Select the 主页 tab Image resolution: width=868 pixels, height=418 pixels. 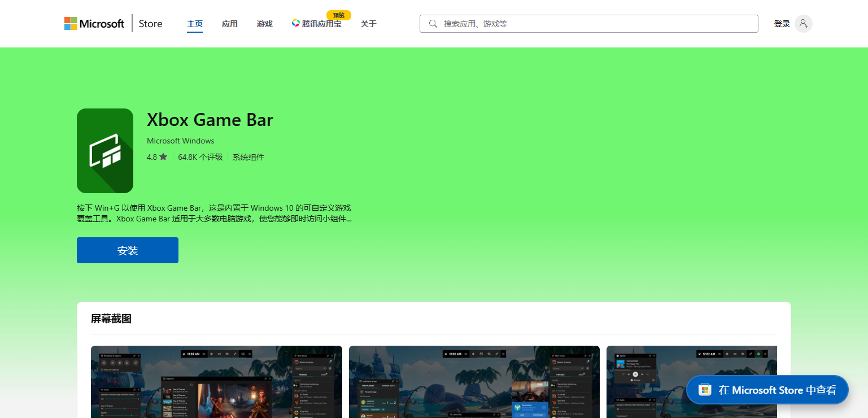(x=195, y=24)
